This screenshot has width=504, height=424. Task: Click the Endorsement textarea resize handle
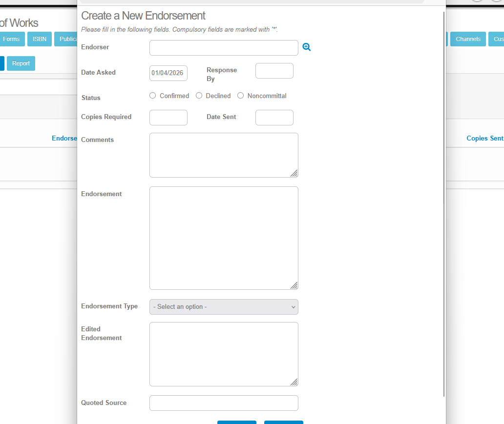tap(294, 285)
